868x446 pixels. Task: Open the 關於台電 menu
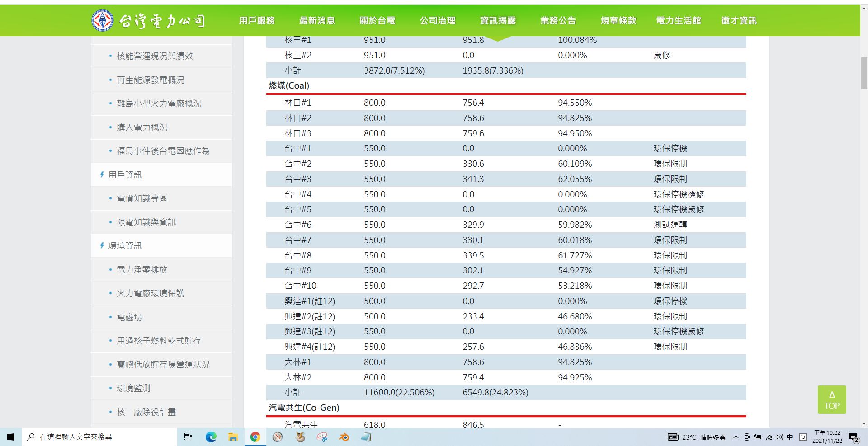click(377, 20)
